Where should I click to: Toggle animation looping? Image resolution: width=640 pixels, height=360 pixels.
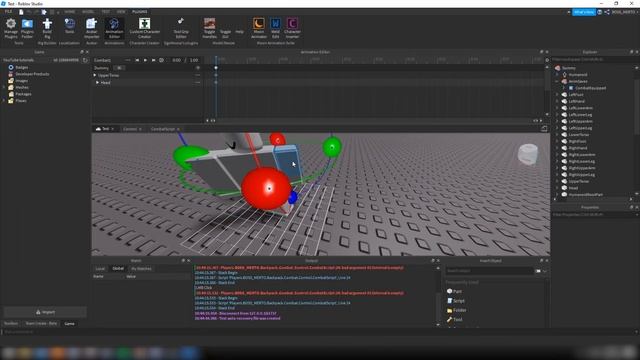click(162, 60)
